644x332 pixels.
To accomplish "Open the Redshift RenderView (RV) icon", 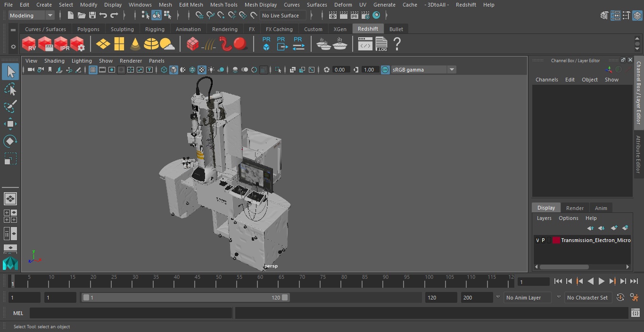I will [x=29, y=44].
